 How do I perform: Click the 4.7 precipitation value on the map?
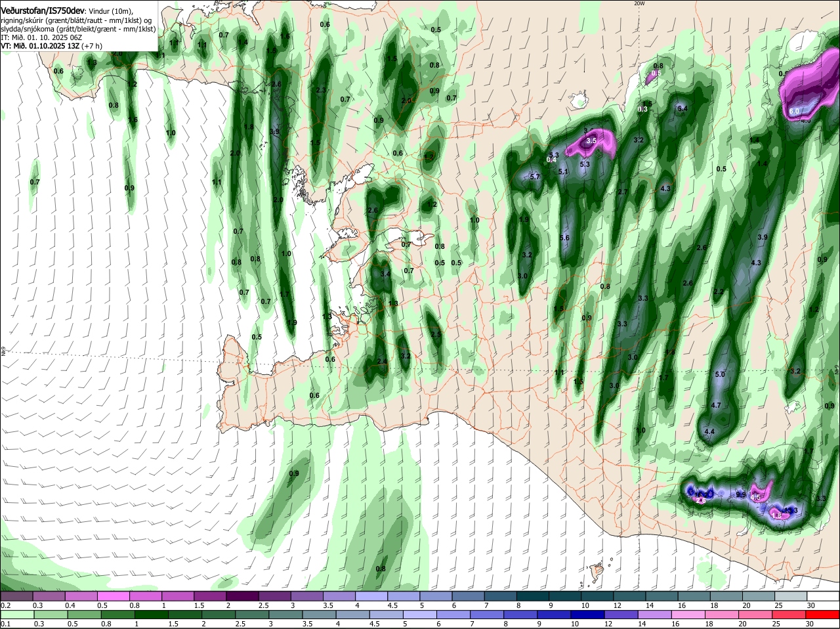[716, 406]
